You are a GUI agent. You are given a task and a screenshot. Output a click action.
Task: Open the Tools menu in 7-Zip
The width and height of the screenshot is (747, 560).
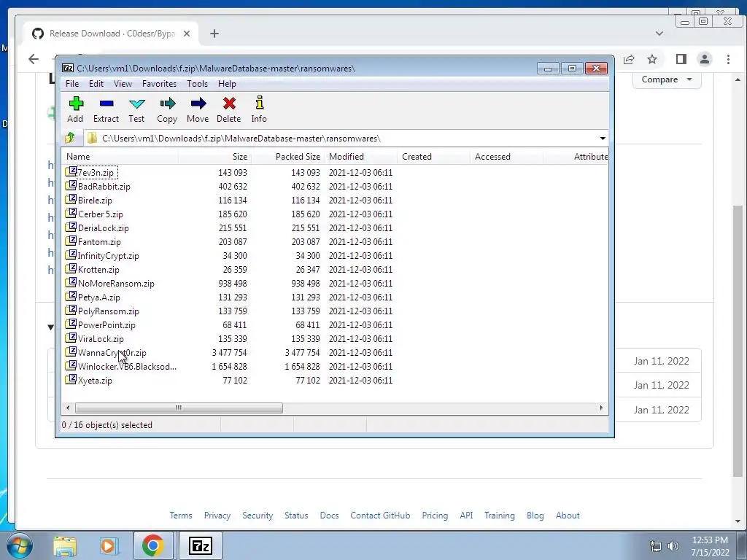[x=197, y=84]
